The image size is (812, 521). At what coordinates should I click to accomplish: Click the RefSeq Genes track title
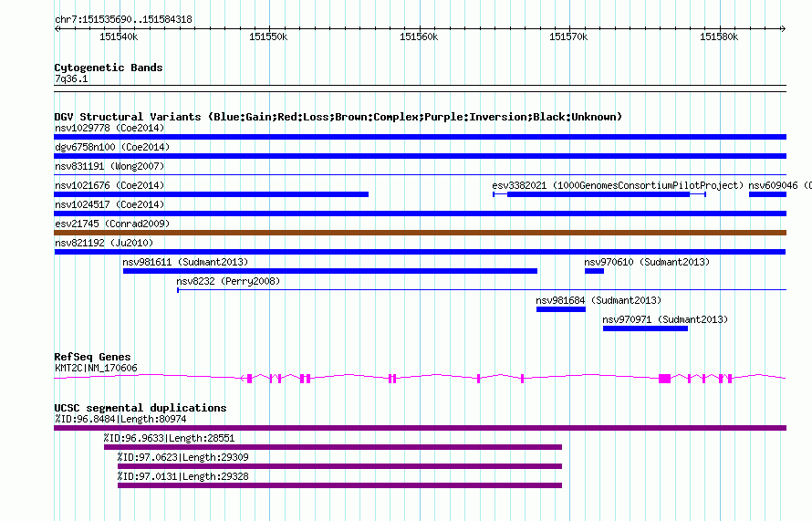92,357
